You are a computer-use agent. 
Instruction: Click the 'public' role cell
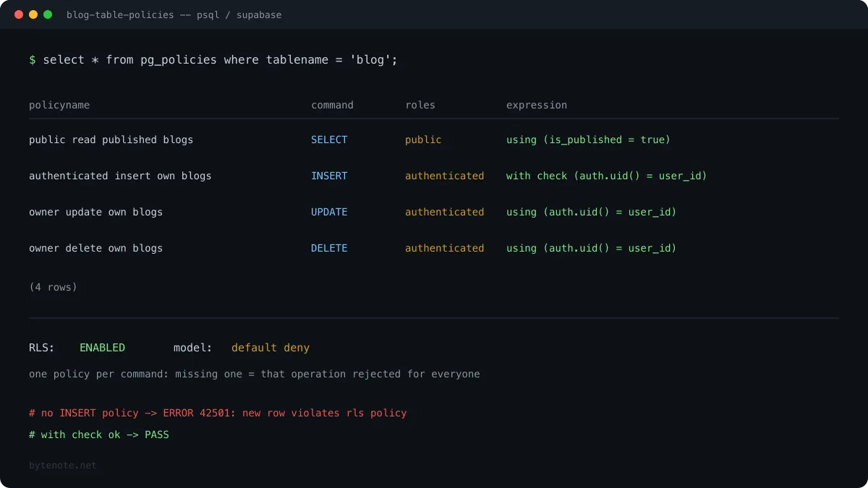click(423, 140)
